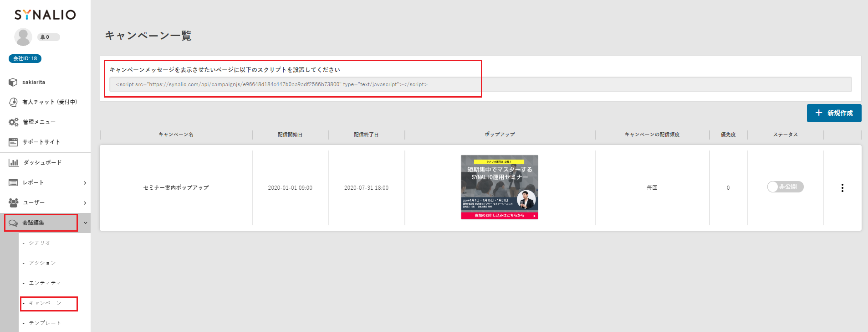Viewport: 868px width, 332px height.
Task: Open 有人チャット (受付中)
Action: pyautogui.click(x=50, y=102)
